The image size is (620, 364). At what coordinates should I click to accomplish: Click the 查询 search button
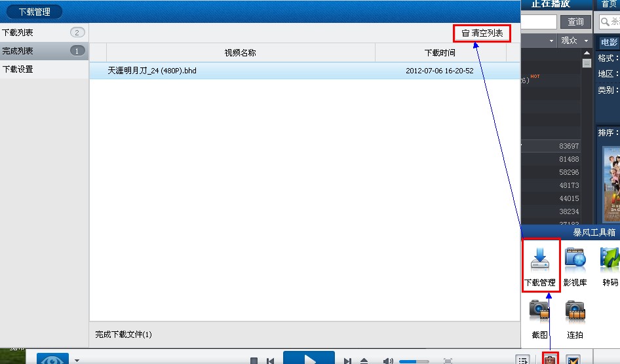point(575,22)
